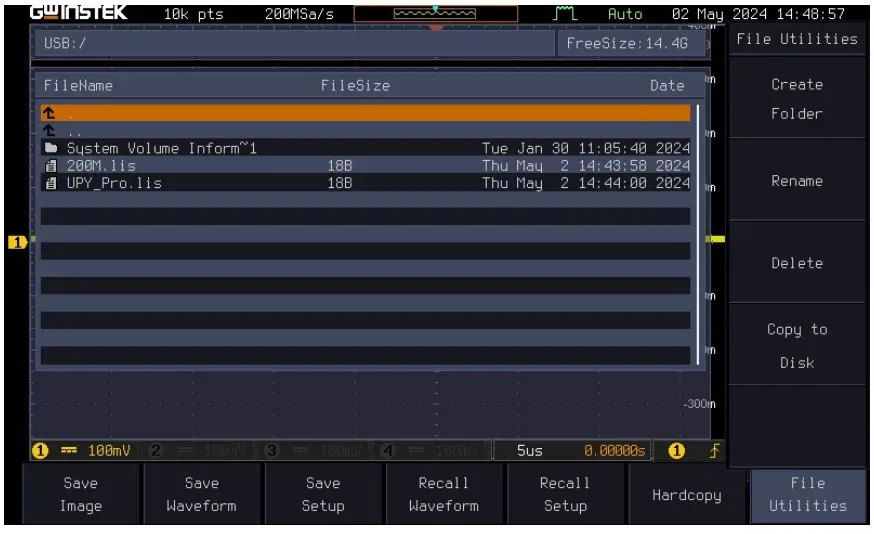Click the rising edge trigger slope icon
Screen dimensions: 874x534
tap(715, 450)
